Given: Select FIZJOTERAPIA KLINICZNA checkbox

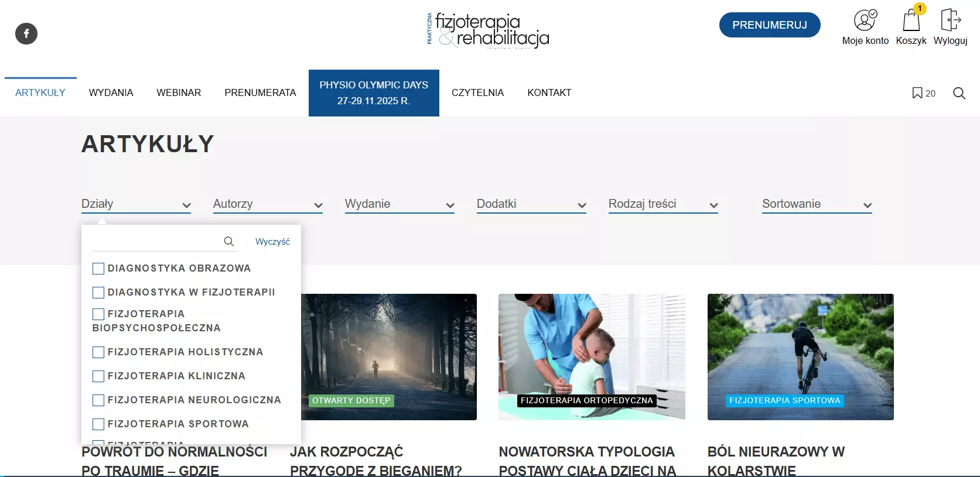Looking at the screenshot, I should [98, 376].
